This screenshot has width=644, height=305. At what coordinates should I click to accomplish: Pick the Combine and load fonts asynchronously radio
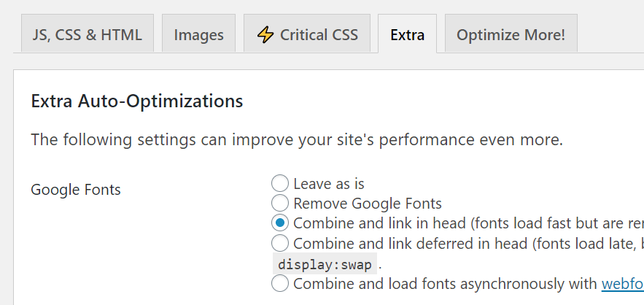[x=279, y=284]
